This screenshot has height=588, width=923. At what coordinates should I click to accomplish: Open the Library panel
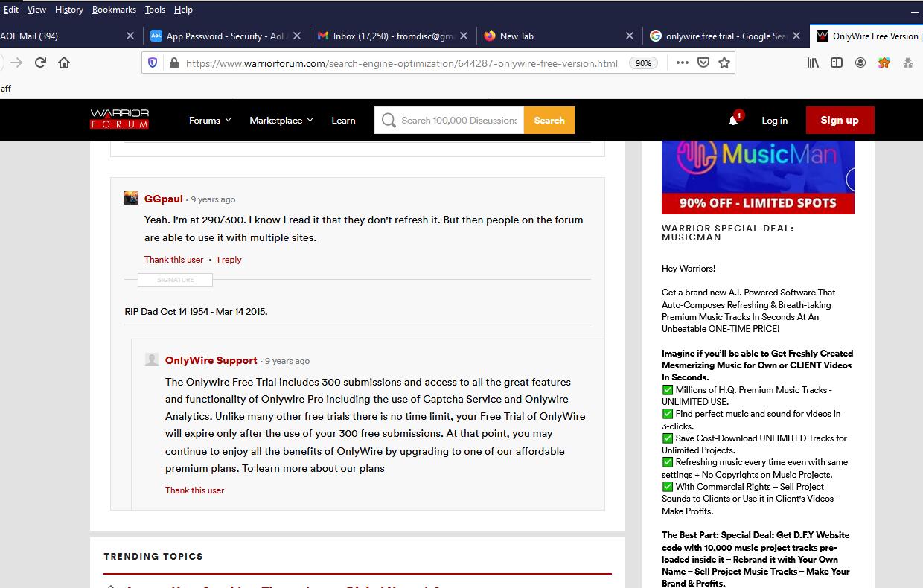pyautogui.click(x=813, y=63)
